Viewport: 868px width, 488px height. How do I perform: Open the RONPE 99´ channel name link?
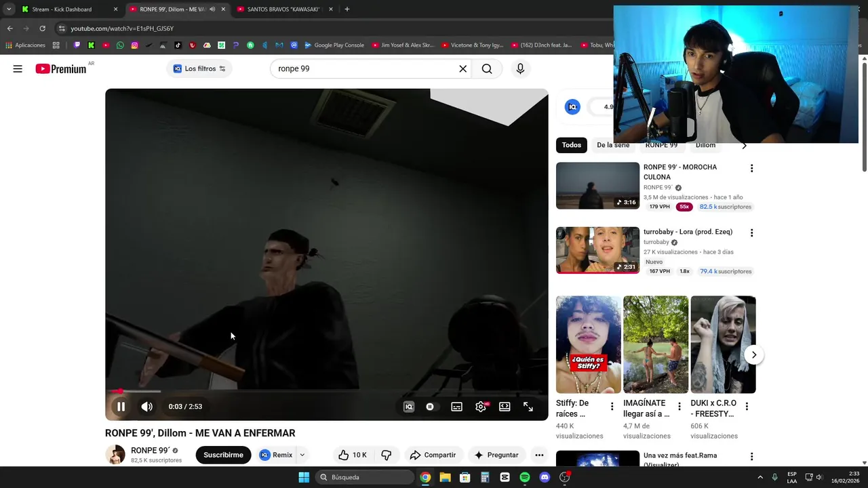(x=150, y=450)
